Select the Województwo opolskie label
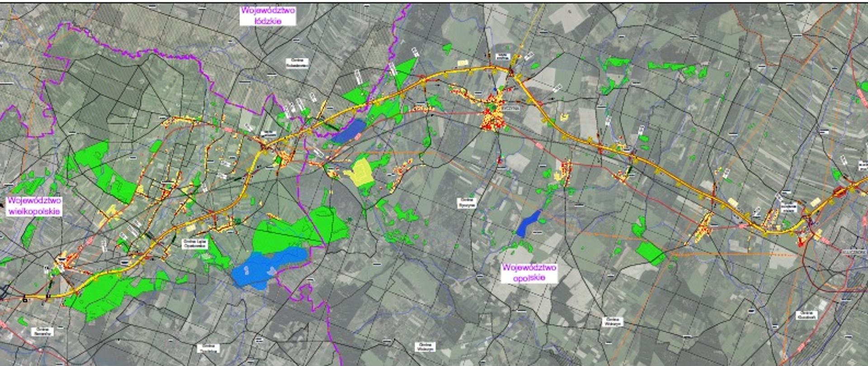The image size is (868, 366). click(529, 272)
